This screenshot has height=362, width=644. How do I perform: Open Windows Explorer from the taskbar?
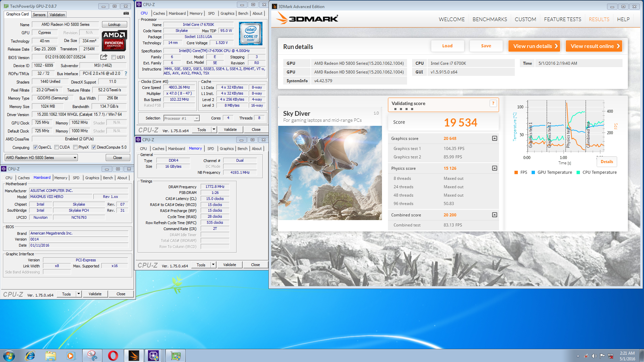pyautogui.click(x=51, y=356)
